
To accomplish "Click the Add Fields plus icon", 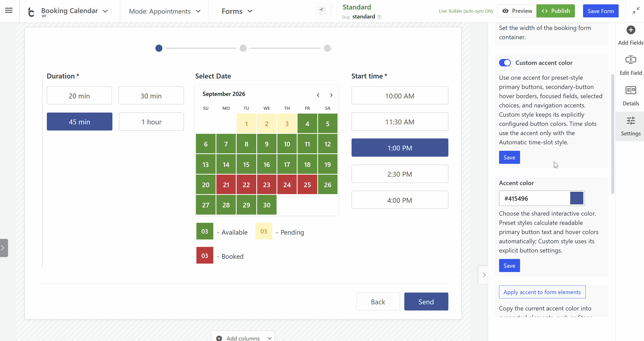I will [631, 30].
